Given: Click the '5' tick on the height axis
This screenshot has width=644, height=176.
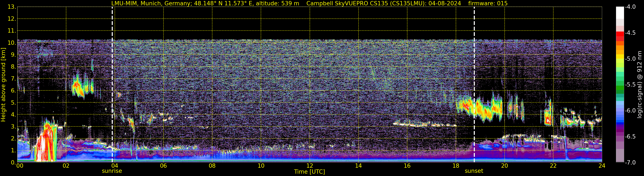Looking at the screenshot, I should [x=13, y=102].
